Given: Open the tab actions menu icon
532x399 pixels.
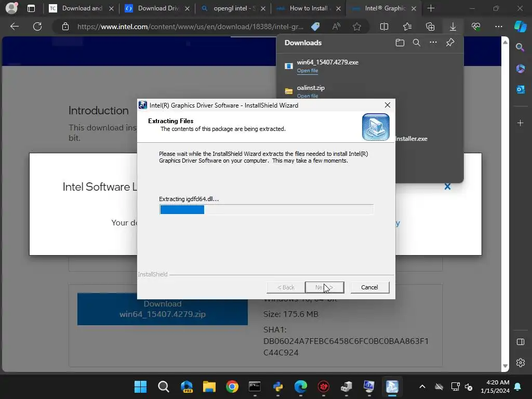Looking at the screenshot, I should tap(31, 8).
